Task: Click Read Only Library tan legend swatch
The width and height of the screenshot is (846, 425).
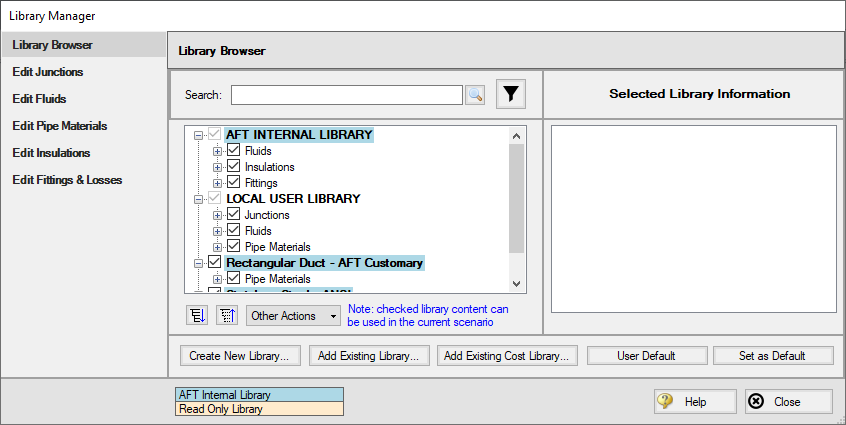Action: 260,409
